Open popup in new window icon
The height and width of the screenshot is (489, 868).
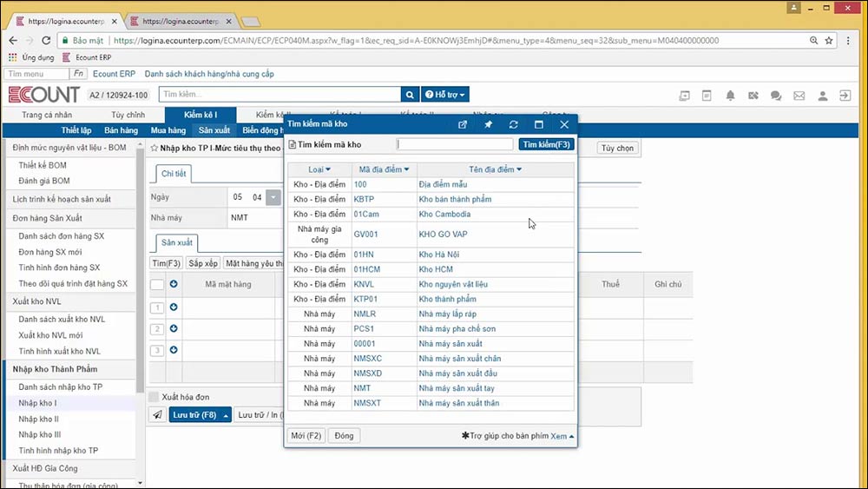463,124
